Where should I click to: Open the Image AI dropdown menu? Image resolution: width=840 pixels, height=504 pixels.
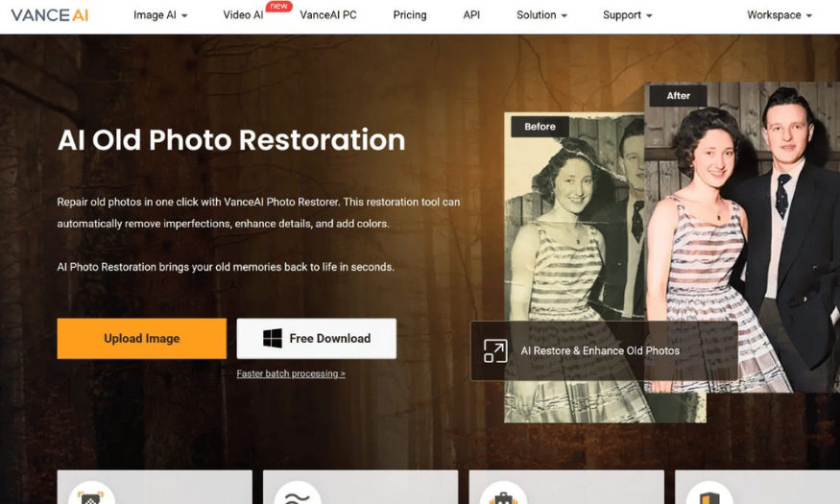pyautogui.click(x=160, y=15)
